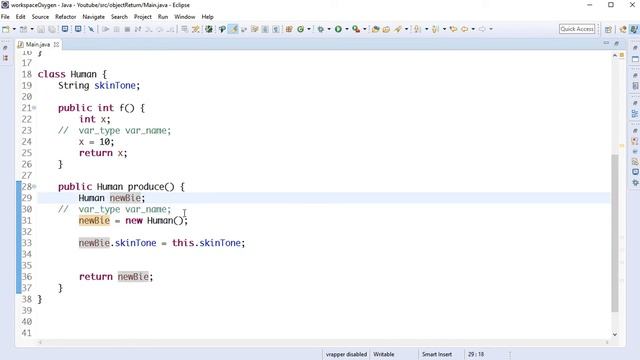This screenshot has height=360, width=640.
Task: Open the Window menu
Action: click(x=184, y=17)
